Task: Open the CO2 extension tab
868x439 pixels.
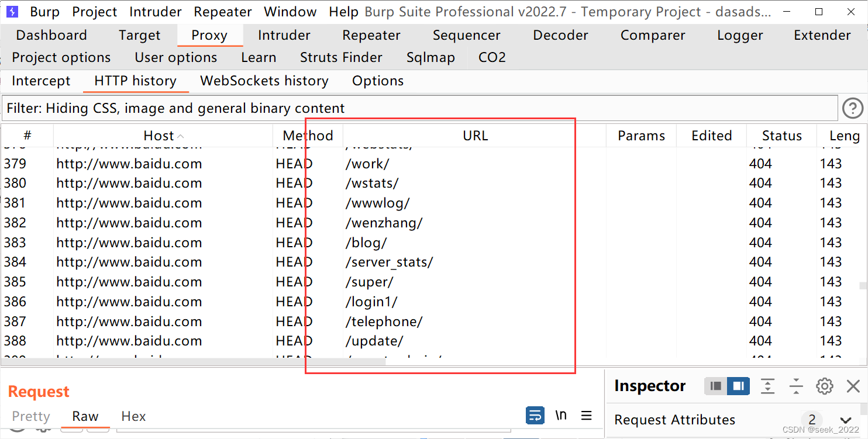Action: click(x=492, y=57)
